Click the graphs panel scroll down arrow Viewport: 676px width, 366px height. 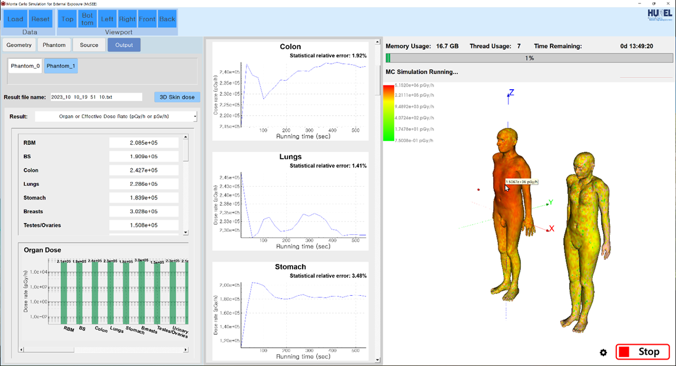pyautogui.click(x=378, y=360)
